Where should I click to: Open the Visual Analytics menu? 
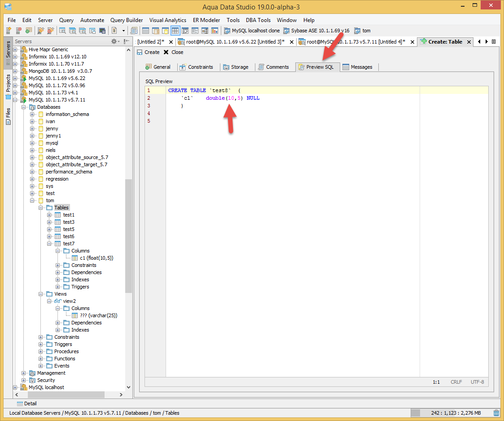pos(168,20)
